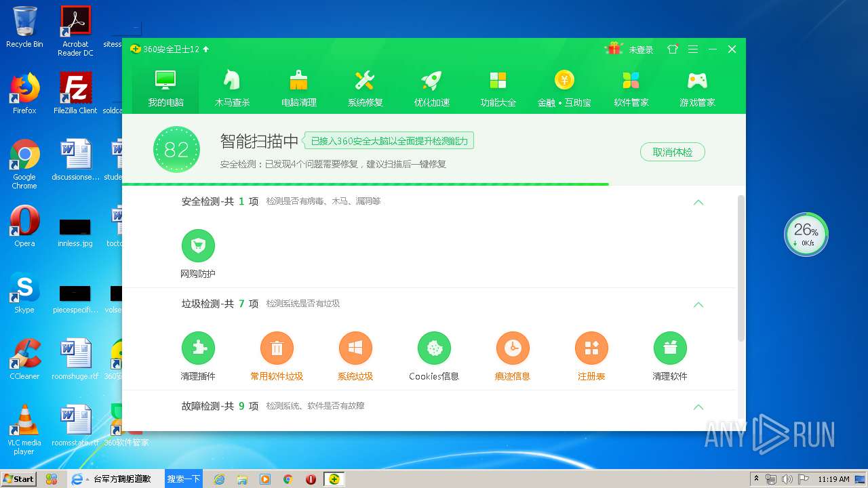Switch to Internet Explorer taskbar window
This screenshot has width=868, height=488.
115,479
